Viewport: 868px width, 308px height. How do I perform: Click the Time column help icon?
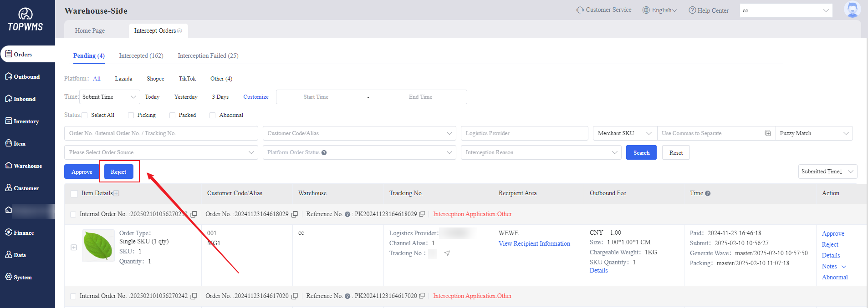click(708, 193)
